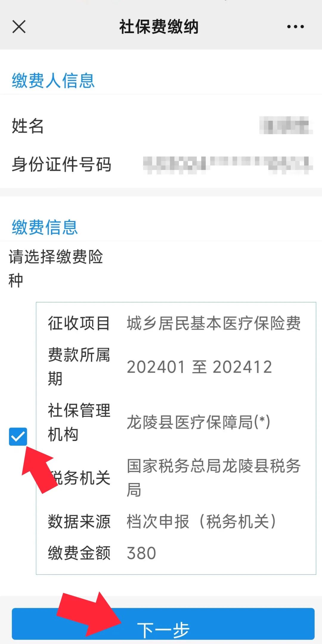Tap the 202401 至 202412 period value
The width and height of the screenshot is (322, 644).
click(199, 367)
